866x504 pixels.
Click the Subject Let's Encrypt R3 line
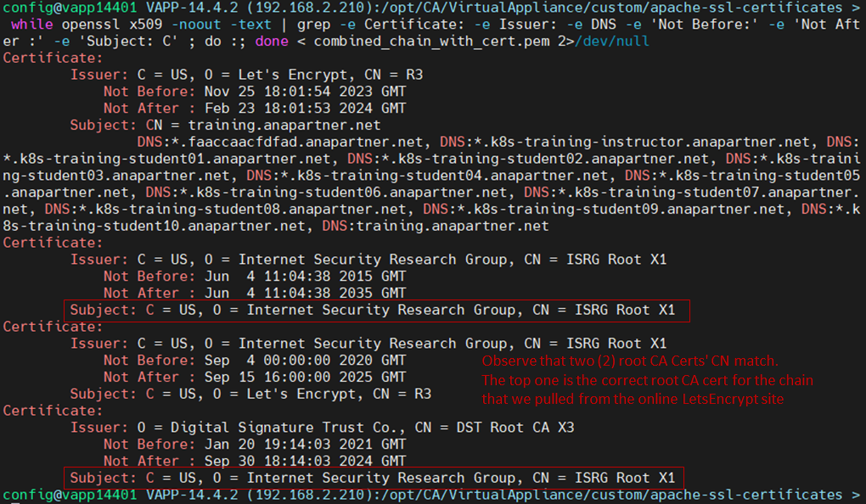(250, 394)
